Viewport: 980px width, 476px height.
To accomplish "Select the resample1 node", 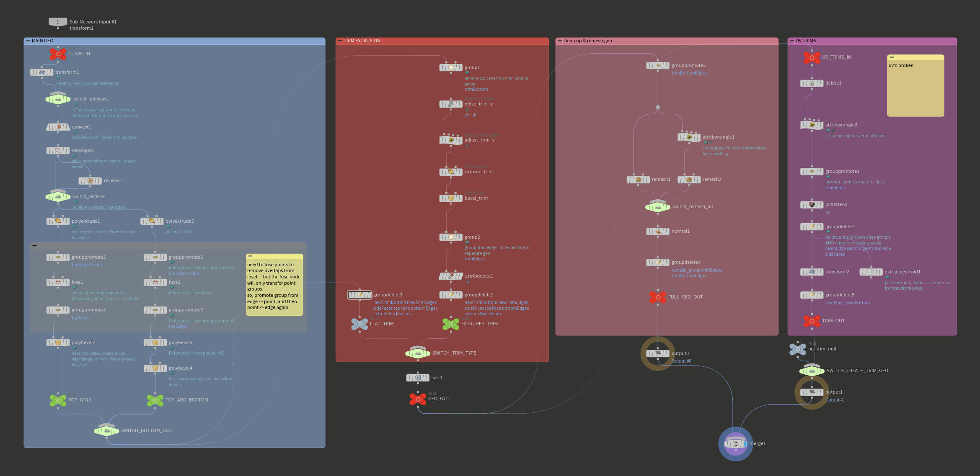I will point(58,150).
